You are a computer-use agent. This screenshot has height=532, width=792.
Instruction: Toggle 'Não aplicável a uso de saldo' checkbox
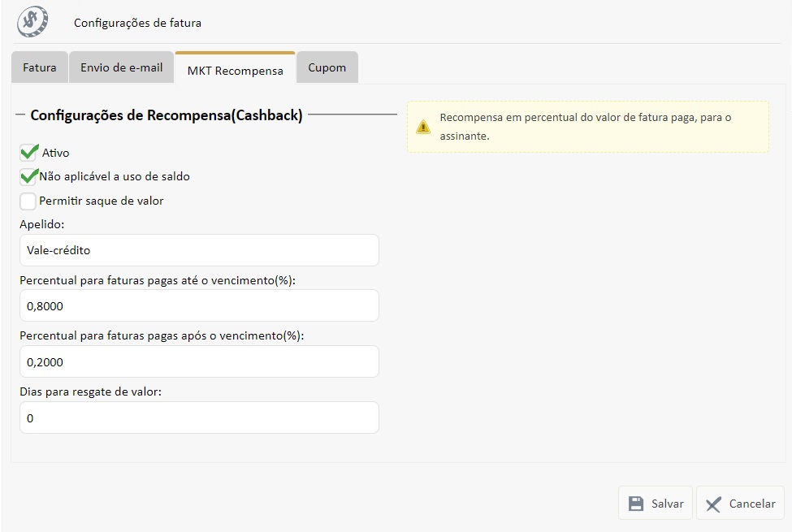coord(29,176)
